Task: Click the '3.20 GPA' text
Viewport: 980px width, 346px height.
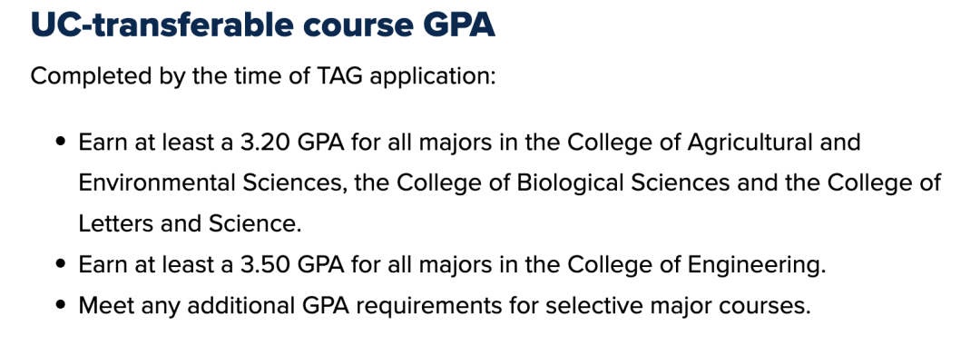Action: click(292, 142)
